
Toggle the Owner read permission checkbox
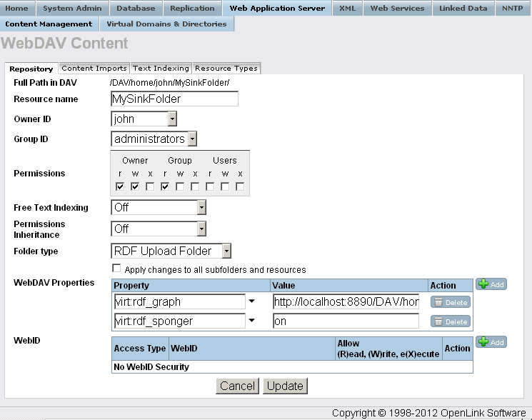click(x=121, y=187)
